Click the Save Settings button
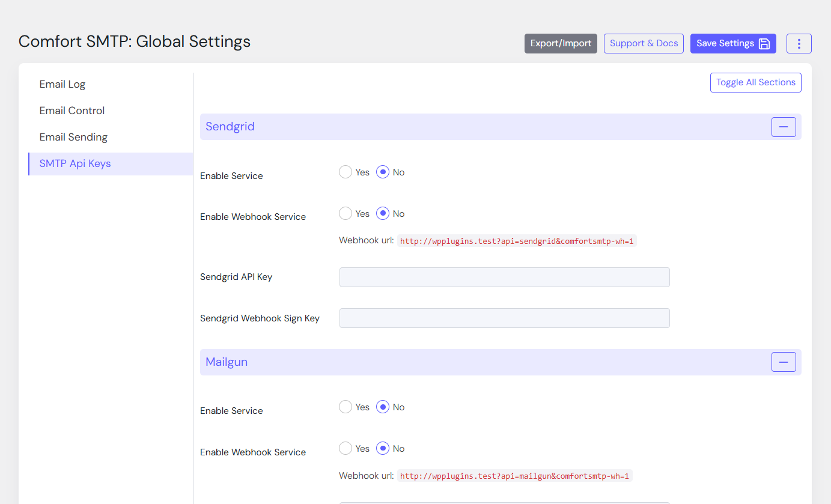831x504 pixels. 732,43
